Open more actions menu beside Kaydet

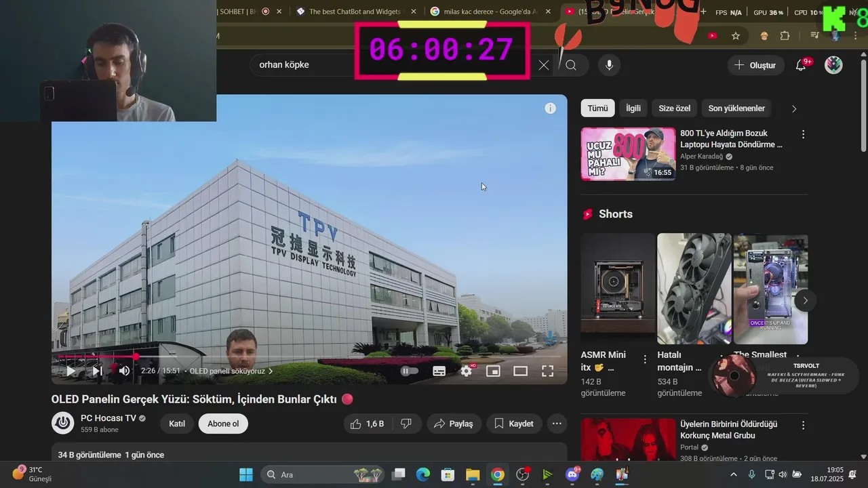click(557, 424)
